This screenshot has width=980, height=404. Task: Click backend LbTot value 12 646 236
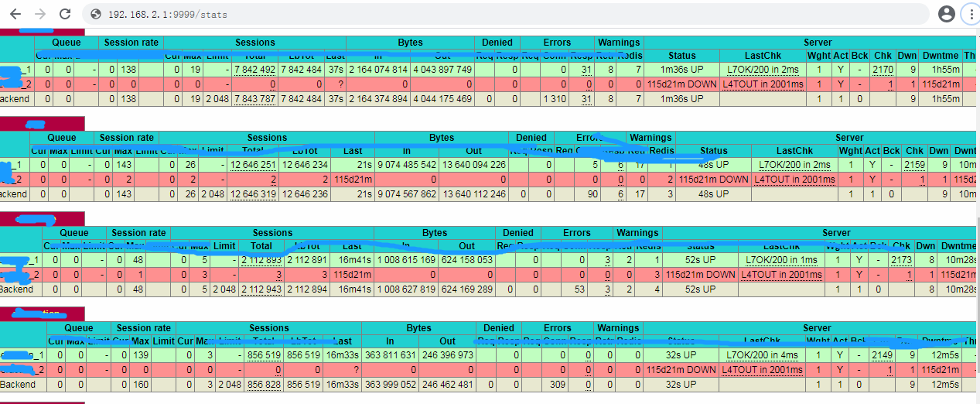coord(304,194)
